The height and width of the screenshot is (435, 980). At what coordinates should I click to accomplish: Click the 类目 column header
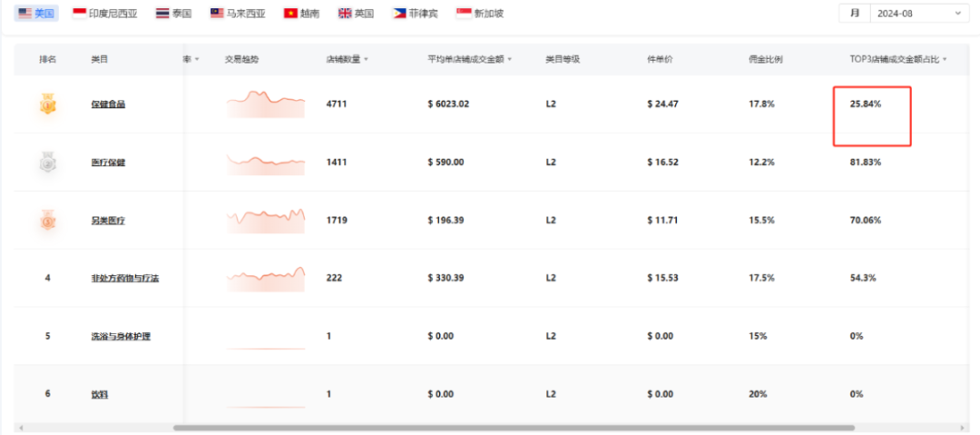(x=100, y=59)
